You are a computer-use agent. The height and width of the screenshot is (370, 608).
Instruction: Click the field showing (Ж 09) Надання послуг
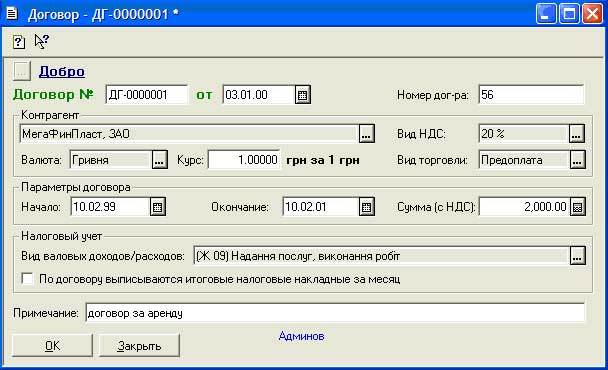[x=382, y=256]
